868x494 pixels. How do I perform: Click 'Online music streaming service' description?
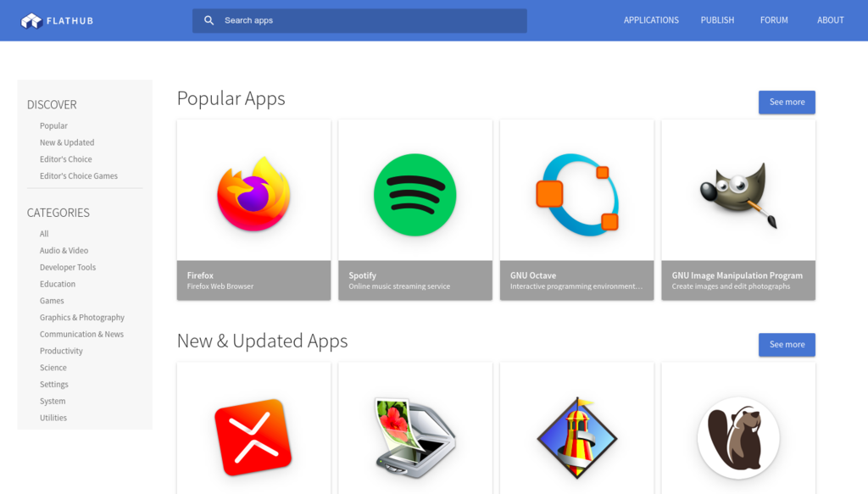pyautogui.click(x=399, y=286)
